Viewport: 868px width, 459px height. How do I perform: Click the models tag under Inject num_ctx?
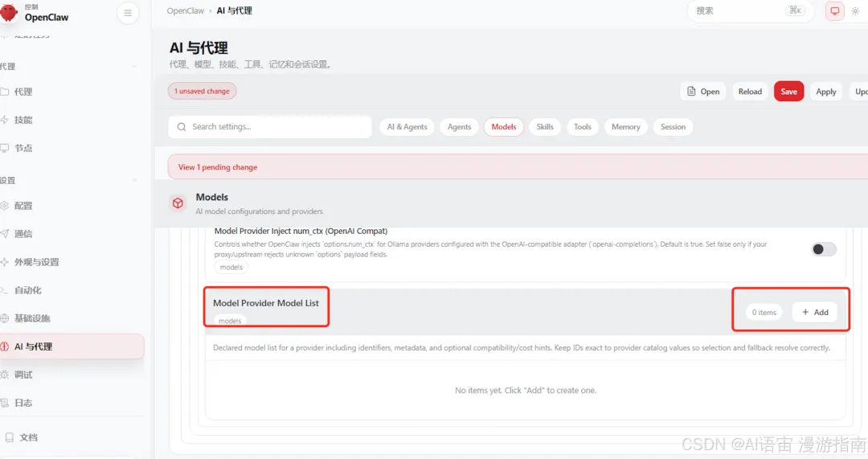click(x=231, y=267)
